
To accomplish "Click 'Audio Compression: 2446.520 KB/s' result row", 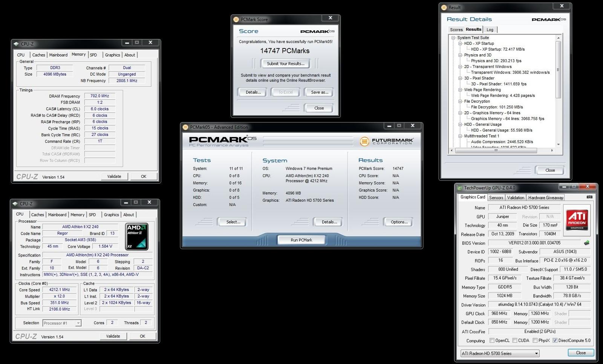I will coord(502,142).
